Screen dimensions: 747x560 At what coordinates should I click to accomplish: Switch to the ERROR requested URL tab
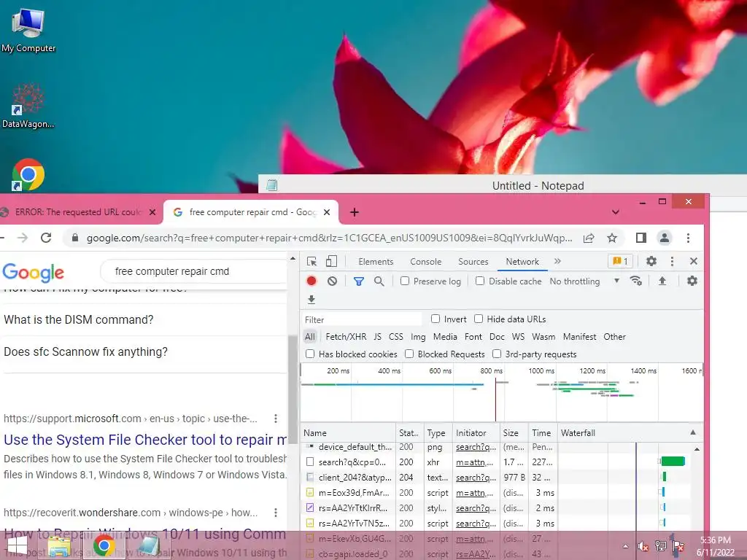pyautogui.click(x=79, y=212)
